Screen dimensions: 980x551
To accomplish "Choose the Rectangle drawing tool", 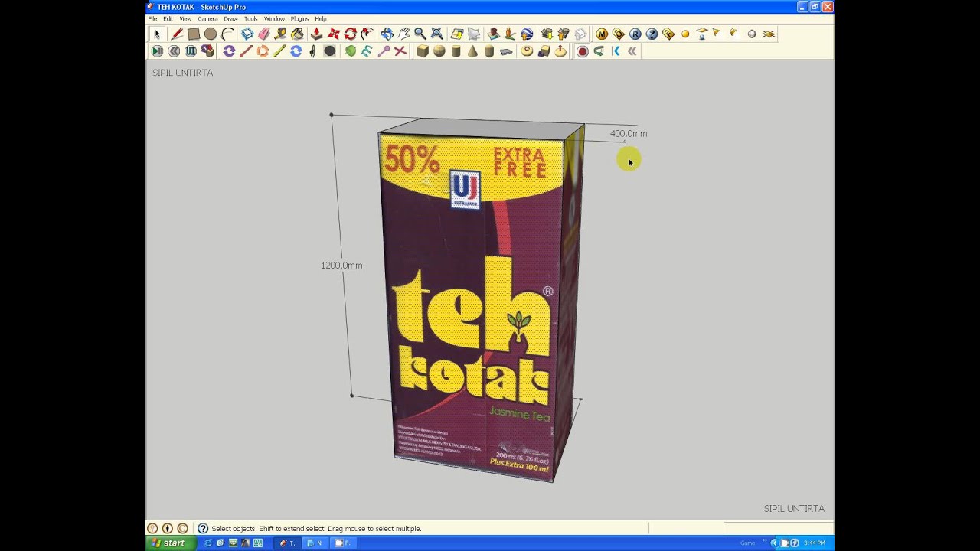I will pos(194,34).
